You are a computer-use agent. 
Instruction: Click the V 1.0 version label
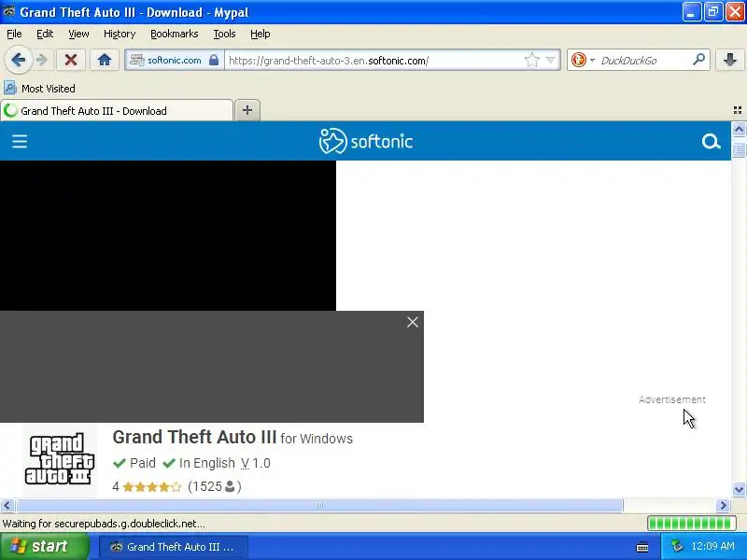pos(256,463)
